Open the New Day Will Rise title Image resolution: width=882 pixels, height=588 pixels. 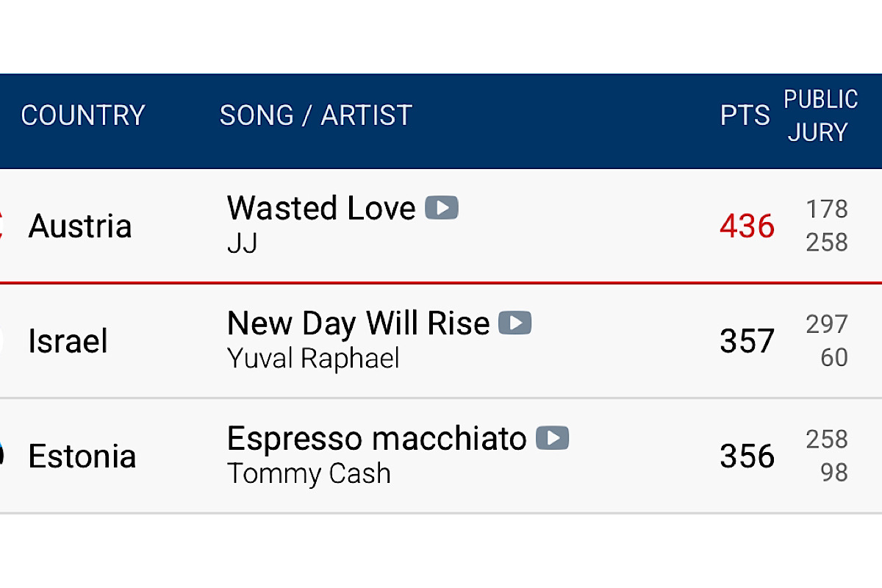[x=358, y=323]
